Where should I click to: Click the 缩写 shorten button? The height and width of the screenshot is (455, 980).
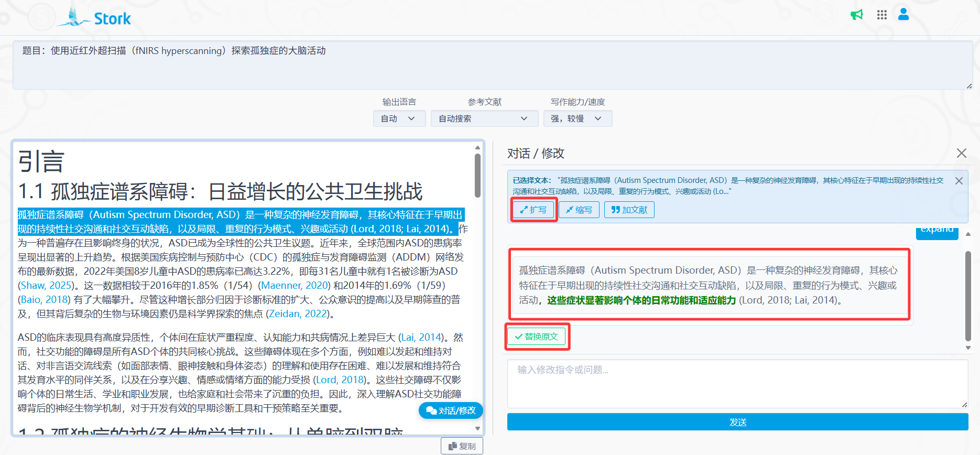point(579,210)
